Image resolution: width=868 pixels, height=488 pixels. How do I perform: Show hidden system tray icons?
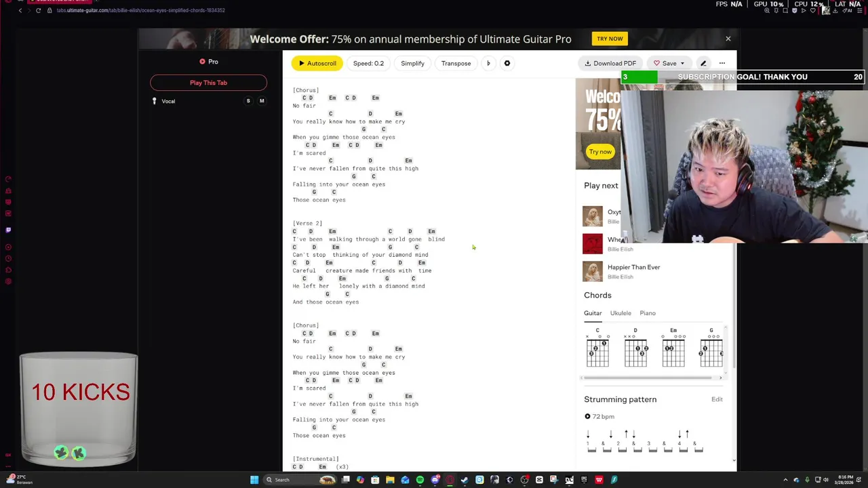pyautogui.click(x=785, y=480)
